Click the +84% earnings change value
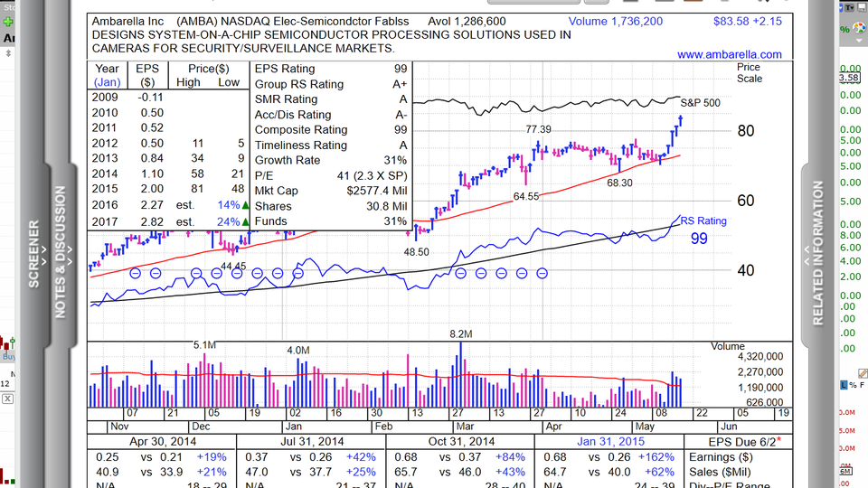This screenshot has height=488, width=868. click(510, 457)
